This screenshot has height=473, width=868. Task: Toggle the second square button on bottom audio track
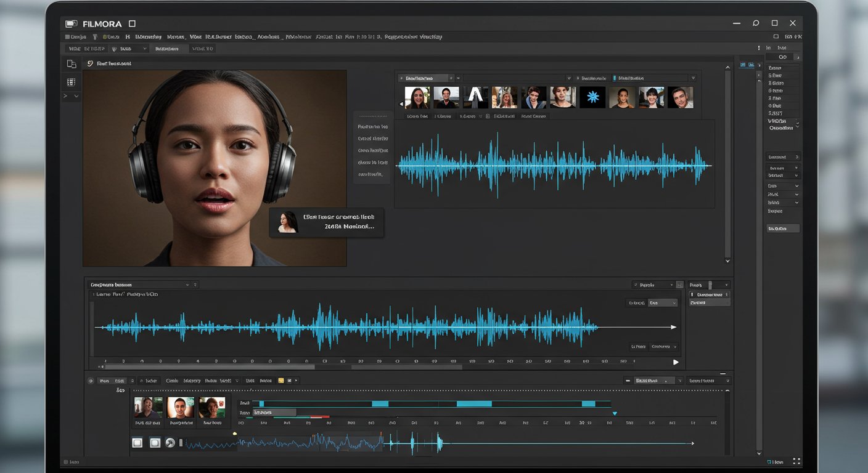click(155, 443)
